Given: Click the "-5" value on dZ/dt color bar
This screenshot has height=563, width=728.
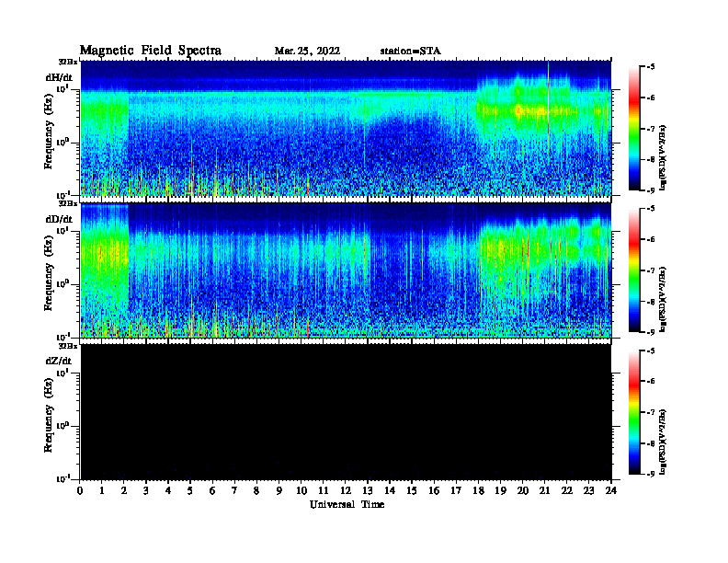Looking at the screenshot, I should 651,350.
